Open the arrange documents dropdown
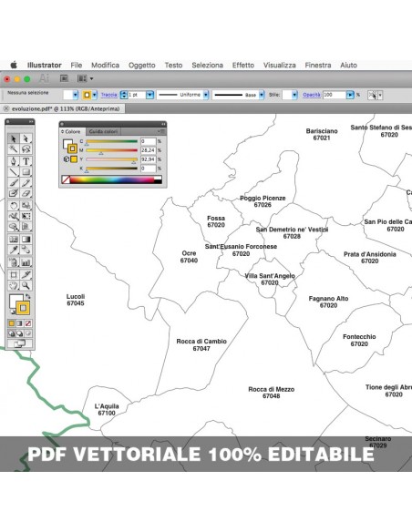This screenshot has width=412, height=532. click(85, 78)
